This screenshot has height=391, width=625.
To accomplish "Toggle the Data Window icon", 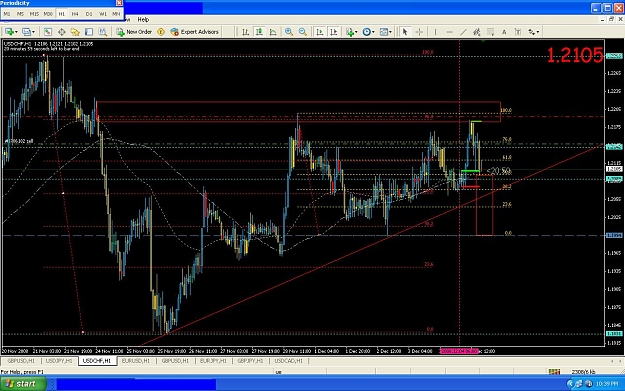I will click(x=62, y=32).
